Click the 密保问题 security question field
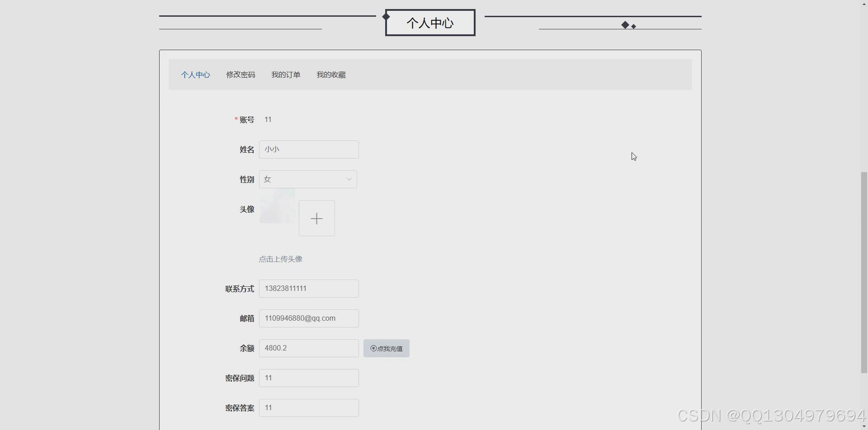The height and width of the screenshot is (430, 868). click(308, 378)
